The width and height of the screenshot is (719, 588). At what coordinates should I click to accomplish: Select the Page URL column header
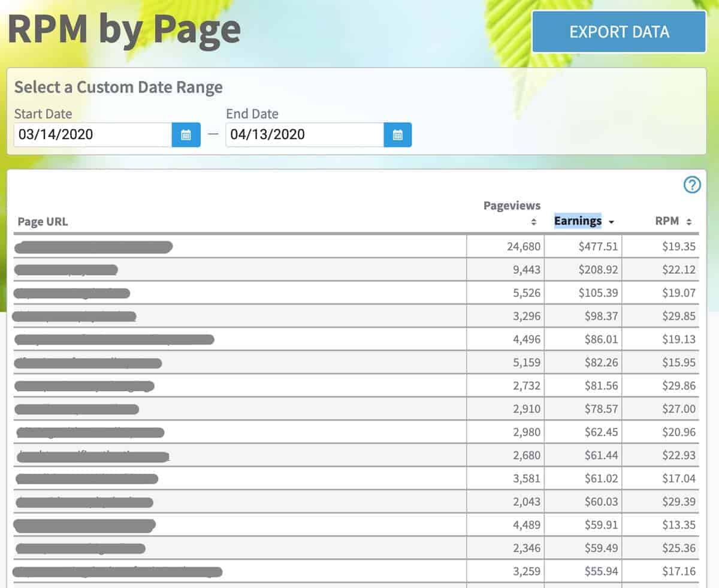(x=43, y=222)
